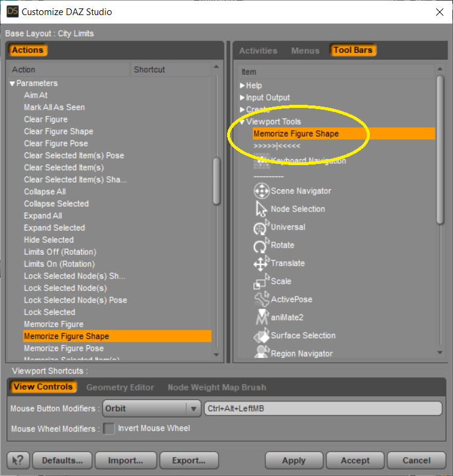Select the Surface Selection tool icon
This screenshot has height=476, width=453.
[261, 336]
